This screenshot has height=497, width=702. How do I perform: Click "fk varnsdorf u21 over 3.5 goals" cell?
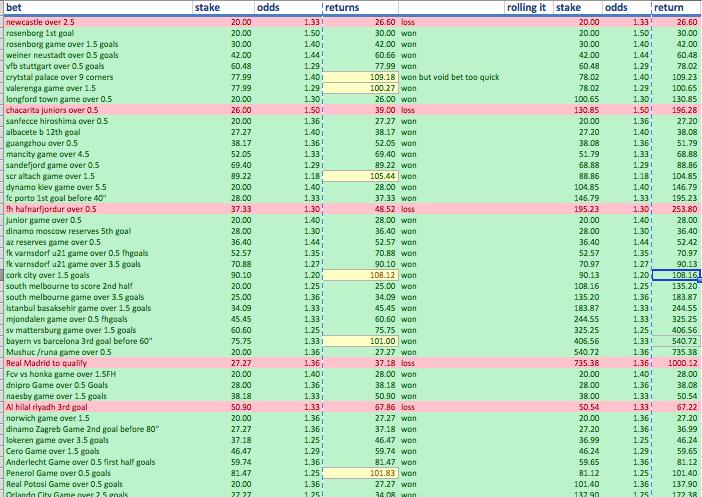pyautogui.click(x=98, y=264)
